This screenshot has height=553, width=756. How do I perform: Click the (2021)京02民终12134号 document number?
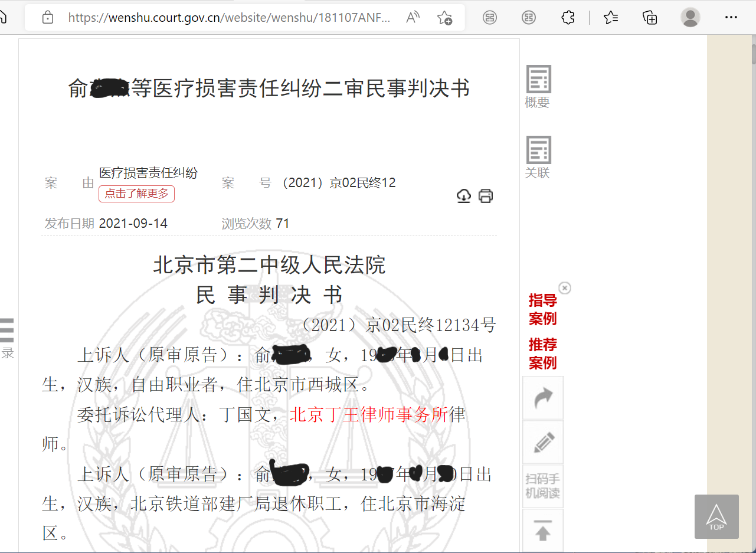point(398,325)
